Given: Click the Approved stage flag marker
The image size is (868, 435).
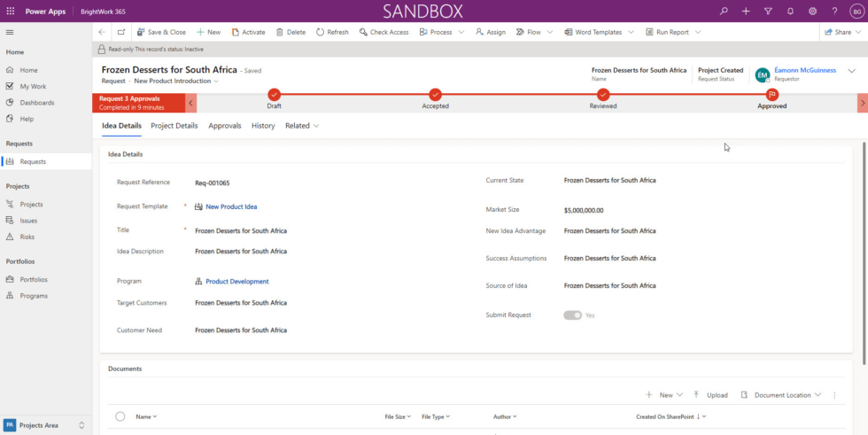Looking at the screenshot, I should pyautogui.click(x=771, y=94).
